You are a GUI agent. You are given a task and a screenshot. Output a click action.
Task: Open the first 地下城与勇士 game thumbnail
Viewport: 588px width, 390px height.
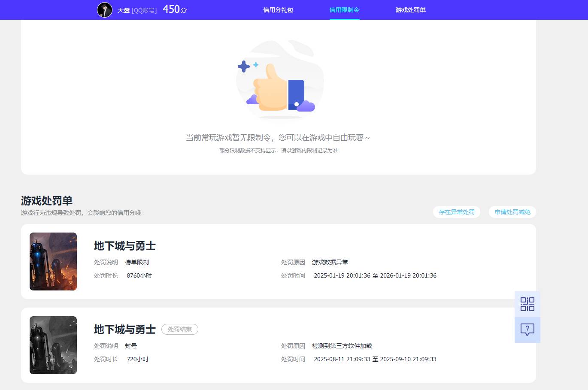pyautogui.click(x=53, y=261)
